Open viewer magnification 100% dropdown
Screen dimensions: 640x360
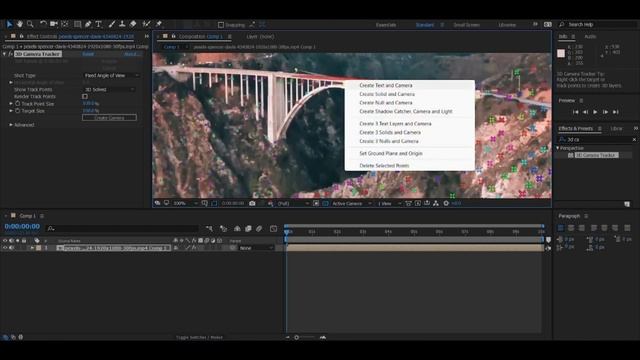[185, 203]
